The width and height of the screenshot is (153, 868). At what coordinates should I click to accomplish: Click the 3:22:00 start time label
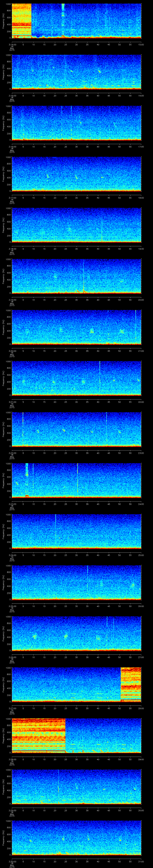(x=12, y=453)
